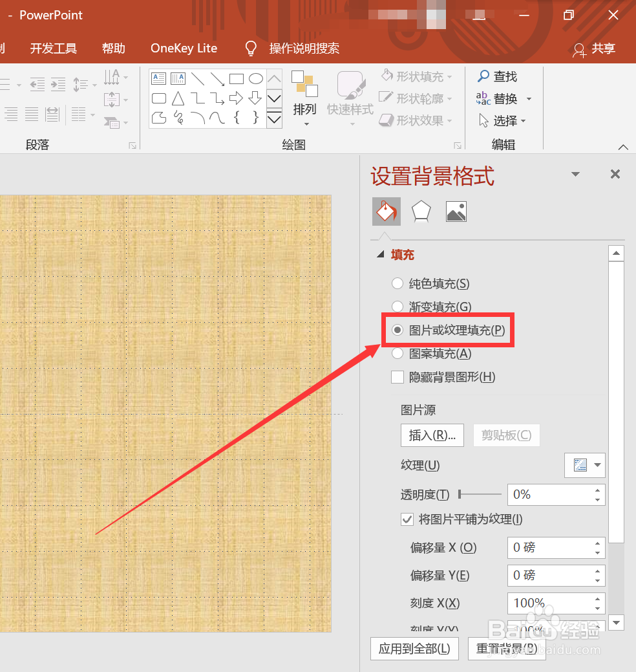Click the transparency slider
Viewport: 636px width, 672px height.
click(480, 495)
